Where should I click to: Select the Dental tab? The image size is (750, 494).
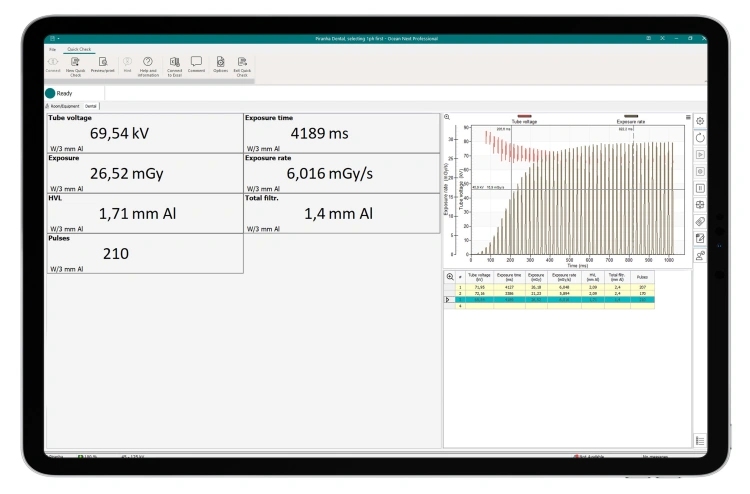(x=91, y=105)
